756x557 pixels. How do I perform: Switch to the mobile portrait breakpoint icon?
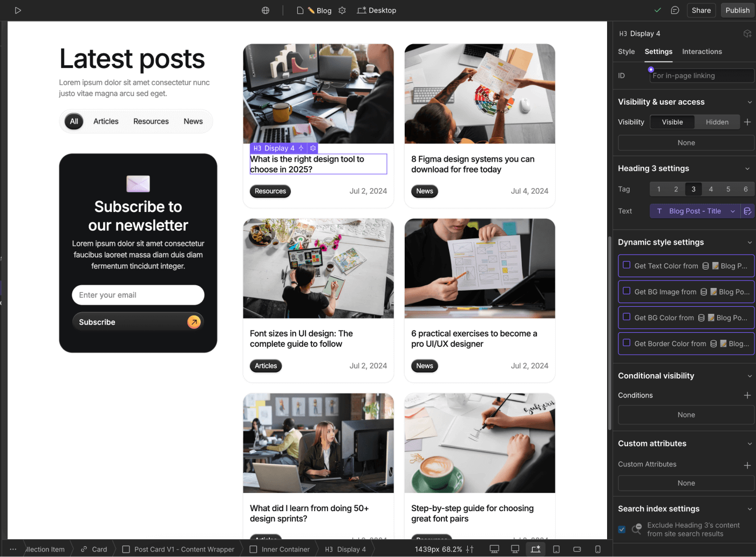coord(597,549)
